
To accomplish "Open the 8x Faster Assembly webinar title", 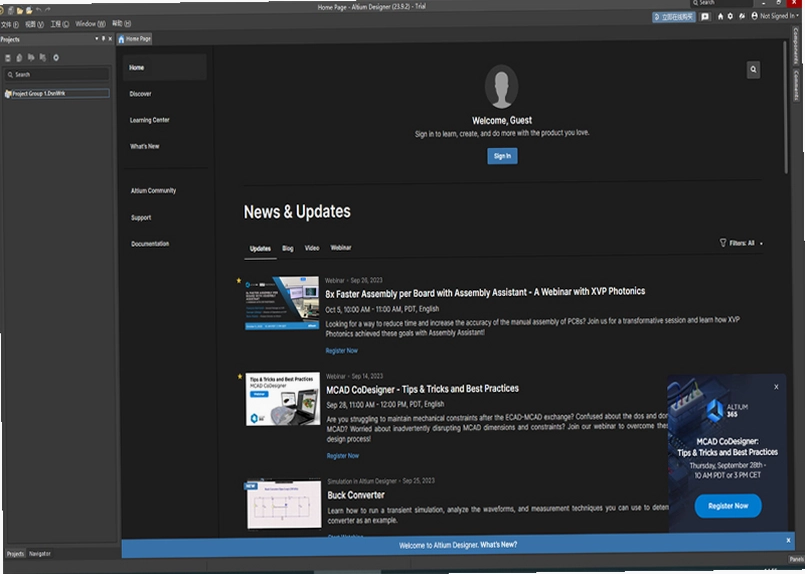I will click(485, 293).
